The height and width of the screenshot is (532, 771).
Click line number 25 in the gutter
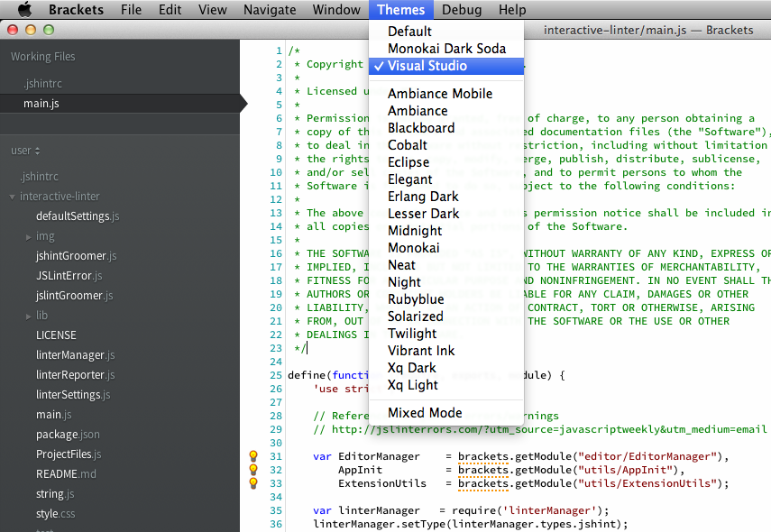pos(276,375)
